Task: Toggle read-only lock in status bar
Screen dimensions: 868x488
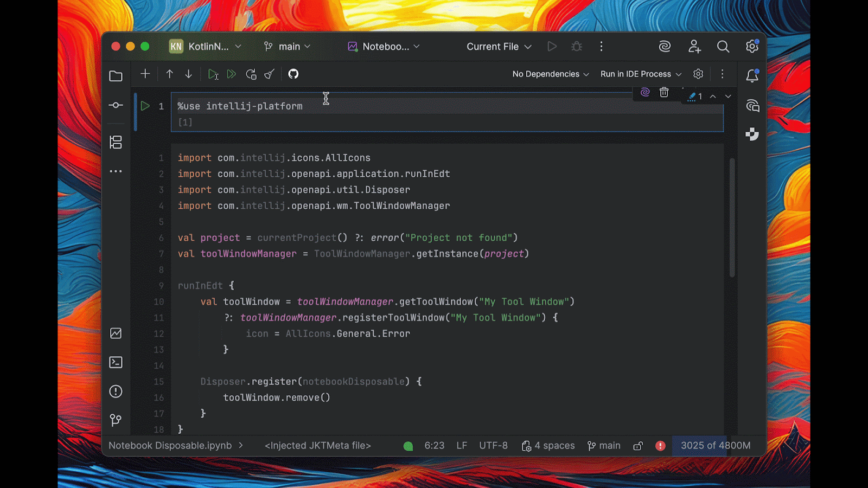Action: [638, 446]
